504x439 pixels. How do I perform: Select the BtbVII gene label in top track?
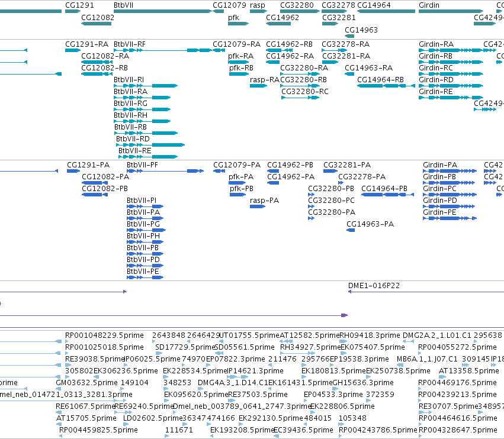pyautogui.click(x=123, y=5)
